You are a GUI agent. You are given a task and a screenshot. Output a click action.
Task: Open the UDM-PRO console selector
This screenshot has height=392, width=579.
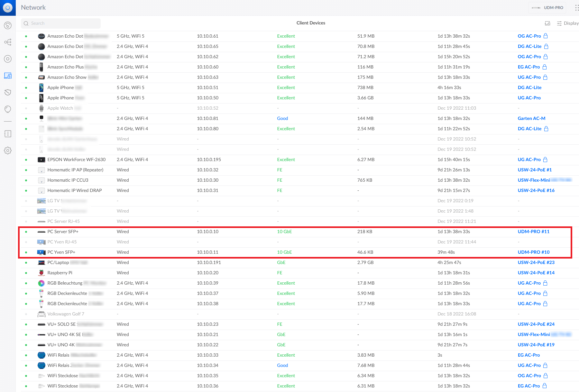click(x=547, y=8)
